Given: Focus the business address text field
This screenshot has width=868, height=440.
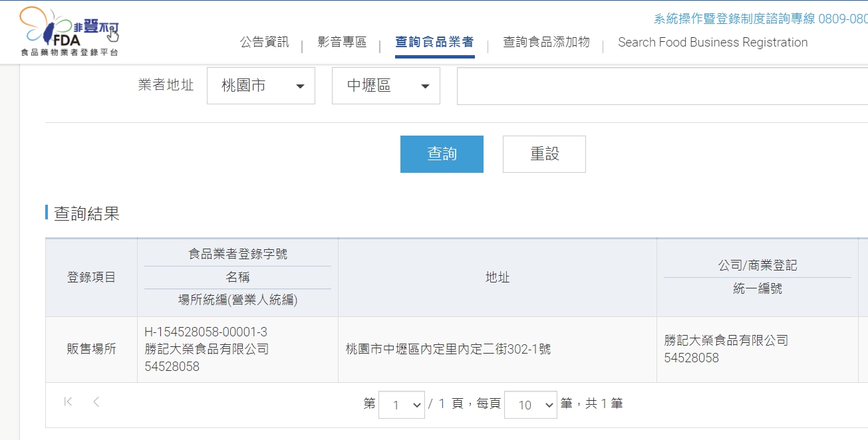Looking at the screenshot, I should click(x=662, y=86).
